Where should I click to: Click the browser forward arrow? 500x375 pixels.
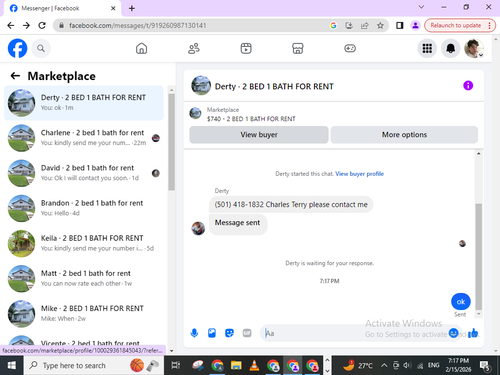click(26, 25)
